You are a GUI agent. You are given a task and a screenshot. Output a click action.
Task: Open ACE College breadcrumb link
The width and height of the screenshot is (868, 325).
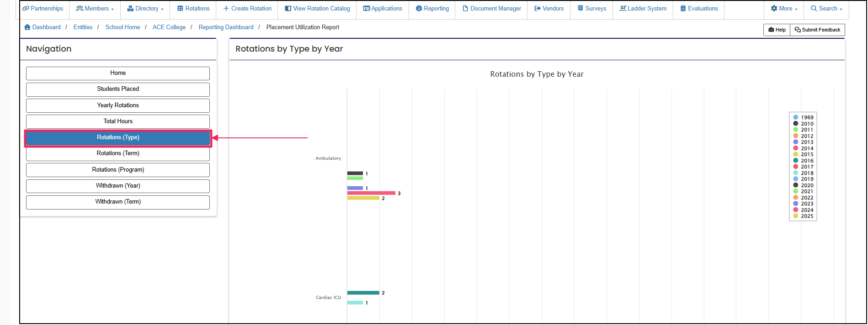169,27
